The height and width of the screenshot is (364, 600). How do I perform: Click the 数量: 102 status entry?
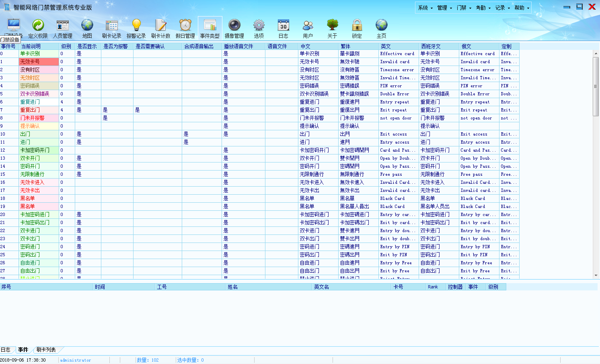click(148, 360)
